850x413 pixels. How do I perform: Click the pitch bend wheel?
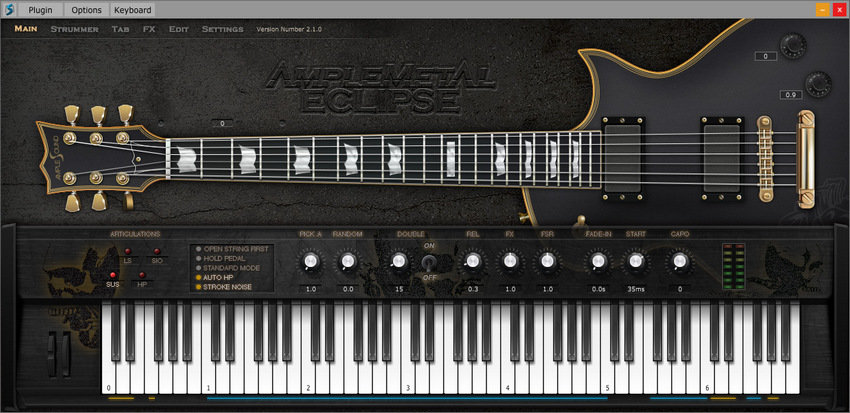[x=52, y=354]
